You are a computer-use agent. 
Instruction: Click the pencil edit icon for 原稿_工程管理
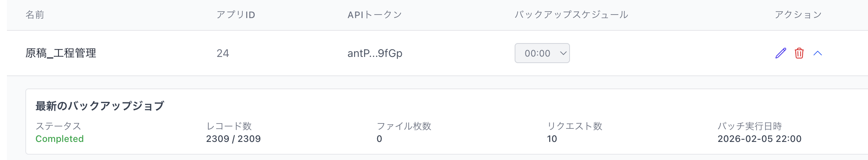[781, 53]
